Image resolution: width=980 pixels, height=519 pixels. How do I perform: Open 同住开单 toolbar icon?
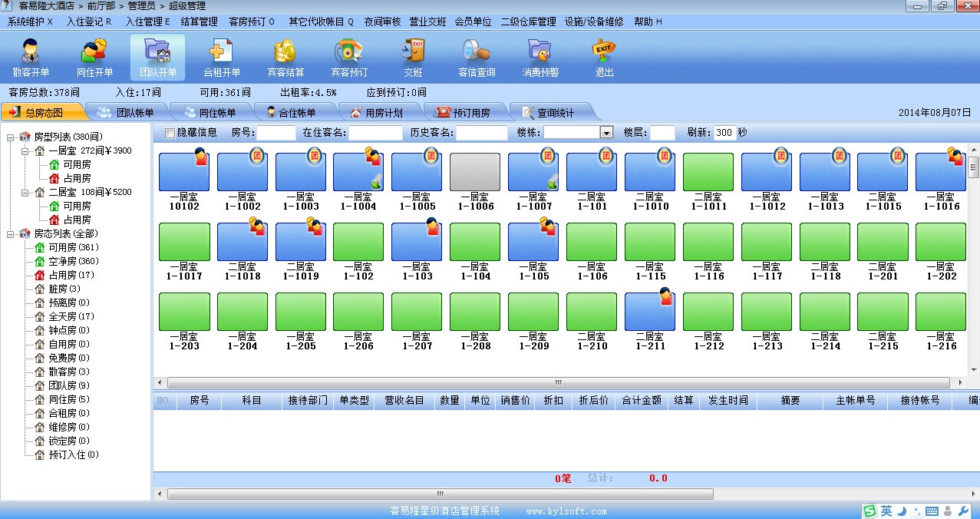click(x=94, y=58)
